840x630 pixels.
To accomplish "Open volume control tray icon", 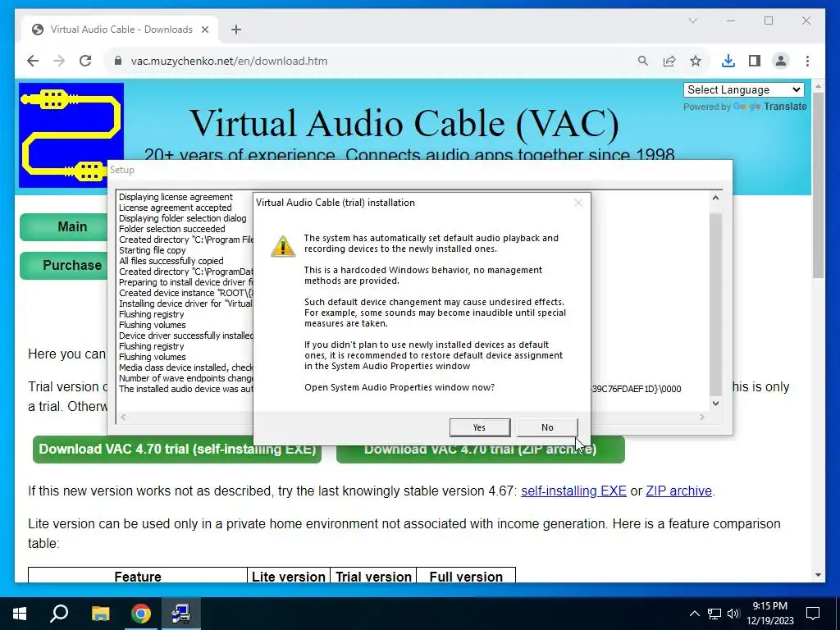I will [733, 614].
